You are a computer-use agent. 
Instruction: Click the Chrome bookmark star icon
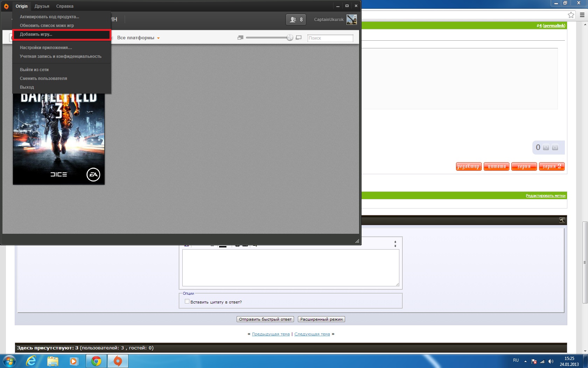(x=571, y=15)
